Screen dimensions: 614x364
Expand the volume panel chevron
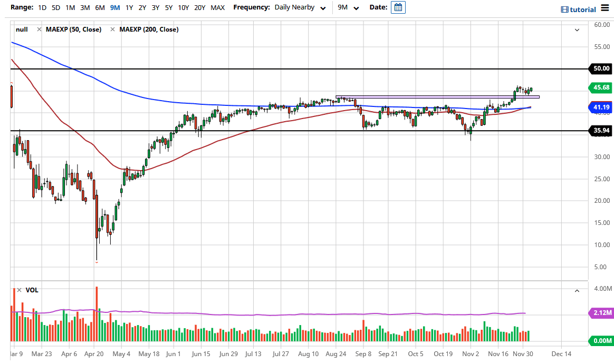[x=578, y=290]
